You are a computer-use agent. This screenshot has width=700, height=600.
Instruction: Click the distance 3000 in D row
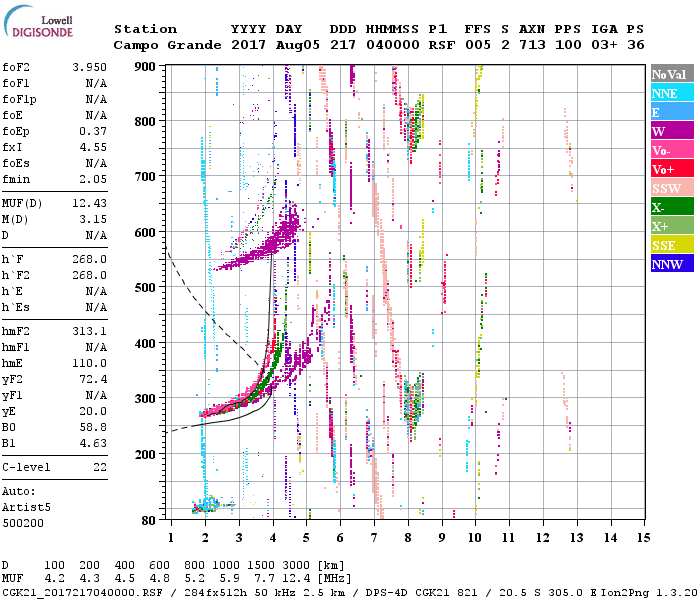click(296, 565)
